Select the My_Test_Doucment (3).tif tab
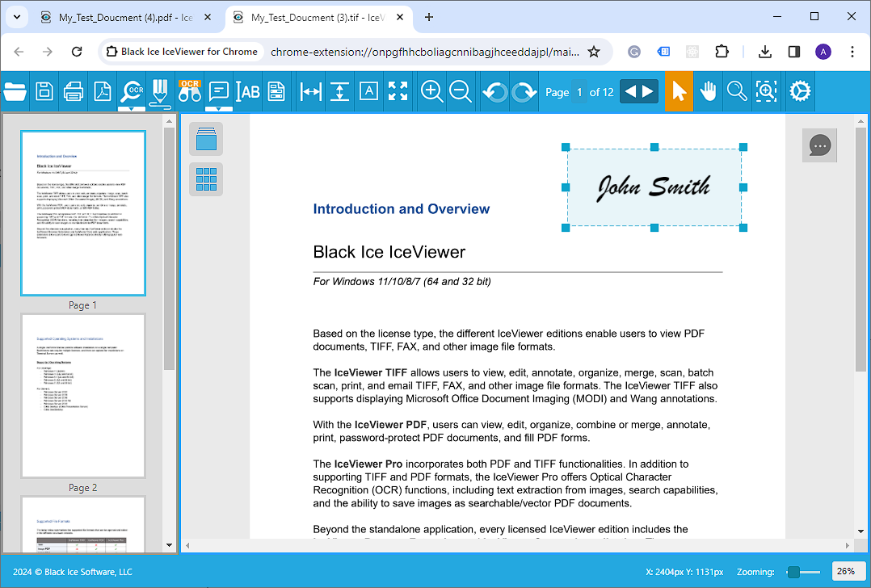The height and width of the screenshot is (588, 871). [318, 17]
